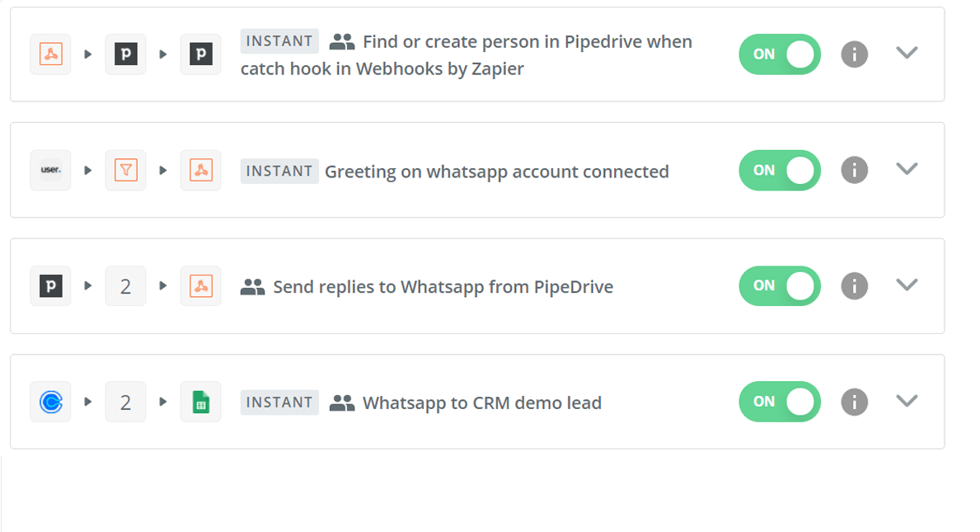Turn off the Find or create person Zap

780,54
